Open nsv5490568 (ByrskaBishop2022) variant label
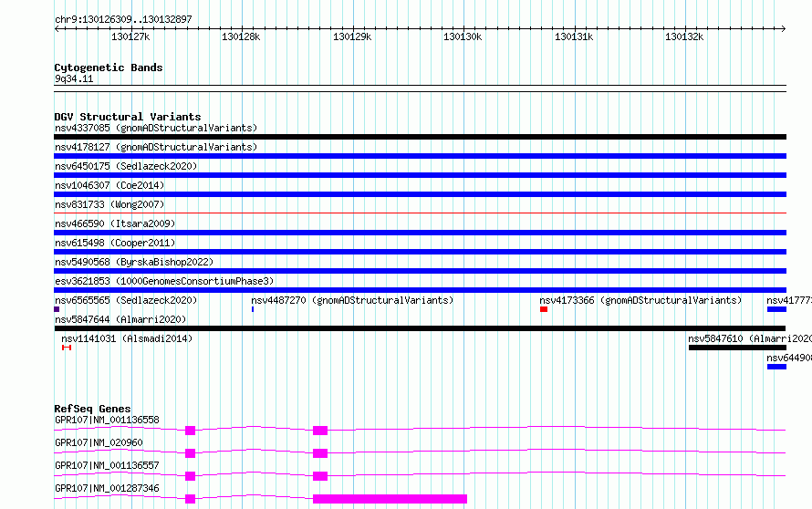This screenshot has width=812, height=509. click(134, 262)
